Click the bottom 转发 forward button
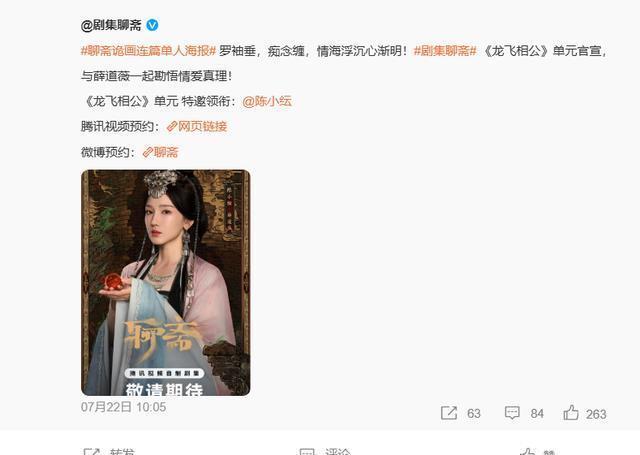The image size is (640, 455). click(109, 451)
